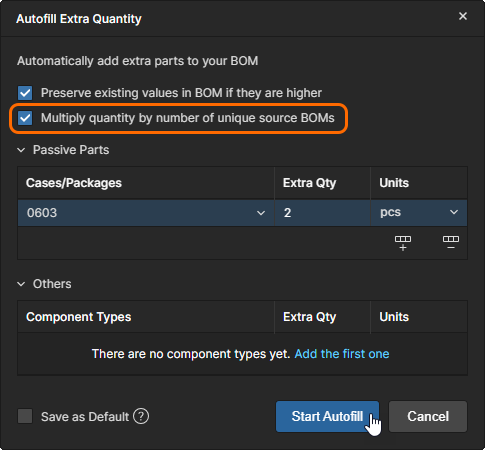Open the 0603 case/package dropdown
The height and width of the screenshot is (450, 485).
click(146, 213)
